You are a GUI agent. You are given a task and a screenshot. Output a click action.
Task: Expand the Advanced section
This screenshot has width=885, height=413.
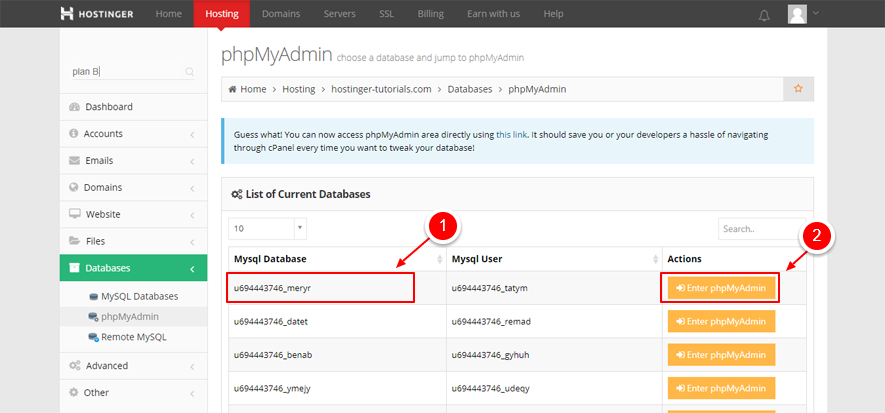click(192, 367)
